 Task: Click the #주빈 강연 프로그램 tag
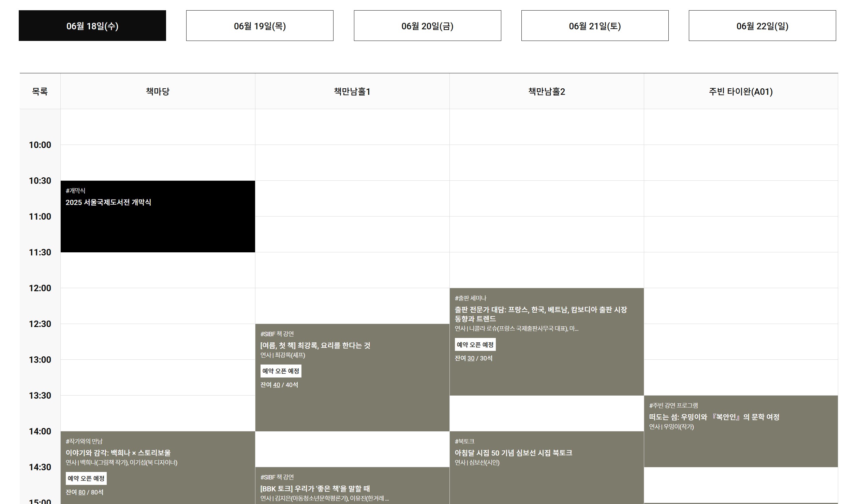tap(673, 405)
